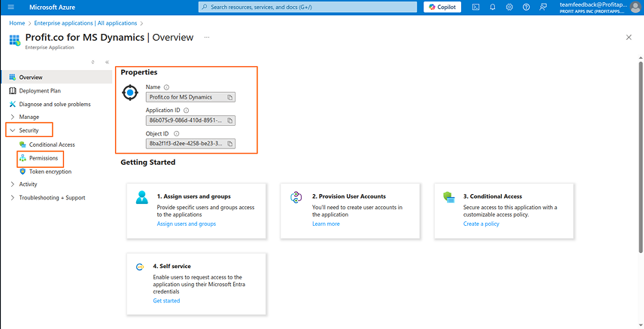Click the Properties target icon
The height and width of the screenshot is (329, 644).
(130, 93)
